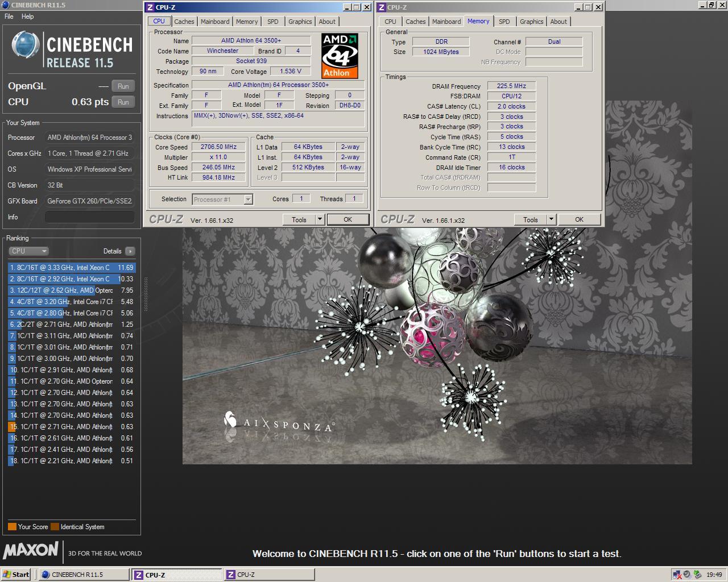The image size is (728, 582).
Task: Select ranking row 6 Athlon 2C/2T 1.25
Action: tap(72, 325)
